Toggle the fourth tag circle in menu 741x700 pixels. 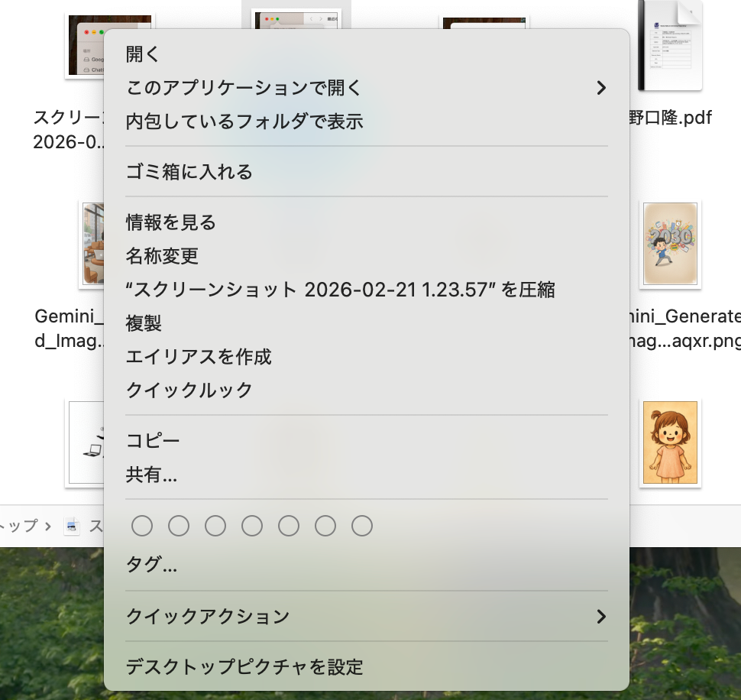(252, 526)
